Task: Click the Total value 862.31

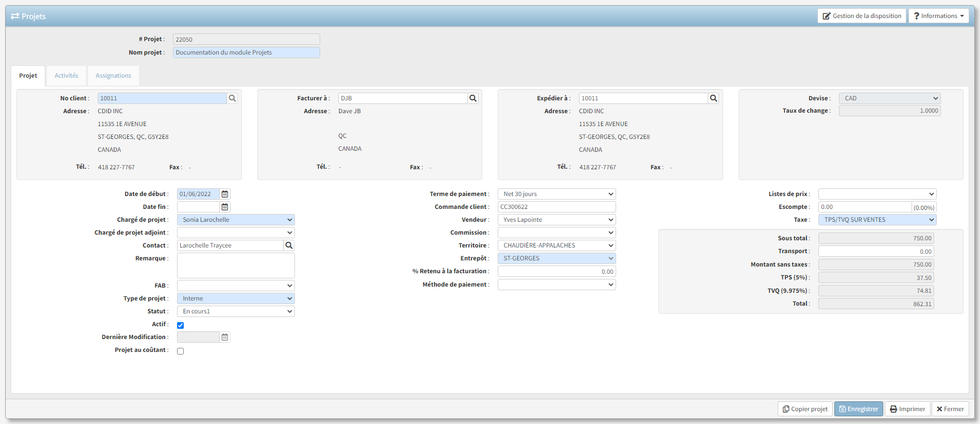Action: click(x=876, y=304)
